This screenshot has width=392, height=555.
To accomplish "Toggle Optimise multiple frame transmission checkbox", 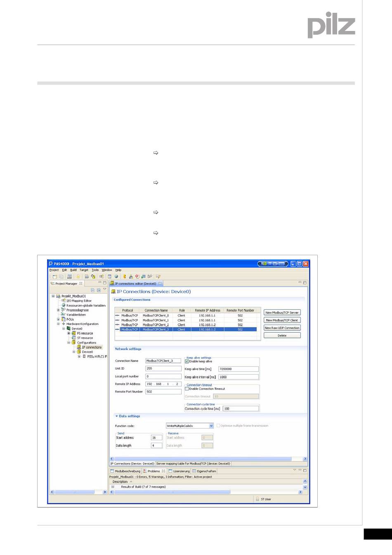I will pos(218,425).
